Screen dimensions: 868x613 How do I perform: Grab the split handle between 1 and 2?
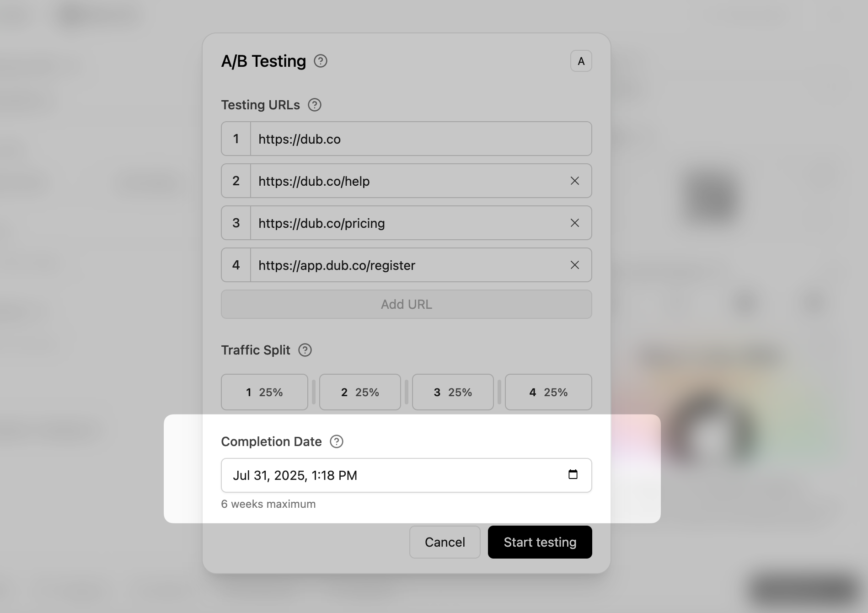pyautogui.click(x=314, y=392)
